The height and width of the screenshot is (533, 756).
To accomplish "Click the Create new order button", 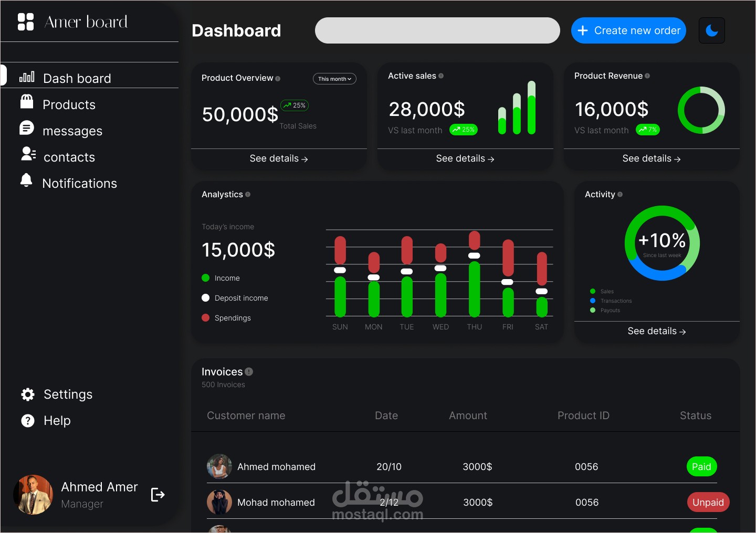I will (x=628, y=30).
